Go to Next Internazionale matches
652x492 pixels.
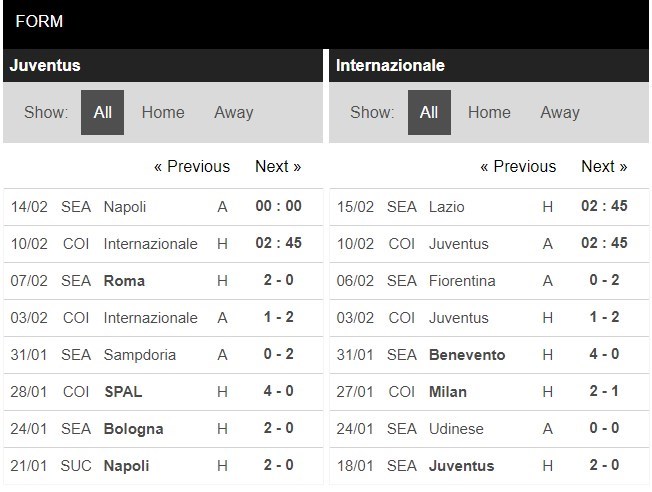click(604, 167)
